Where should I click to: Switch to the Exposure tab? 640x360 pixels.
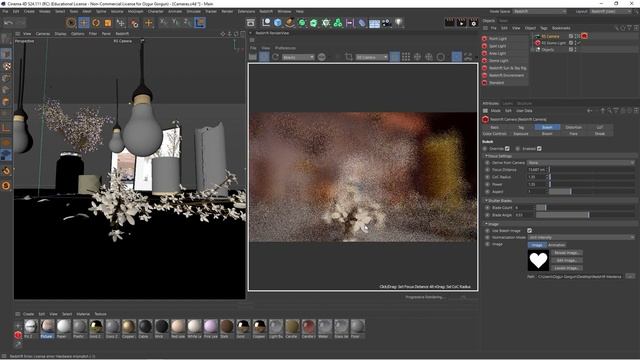click(521, 133)
